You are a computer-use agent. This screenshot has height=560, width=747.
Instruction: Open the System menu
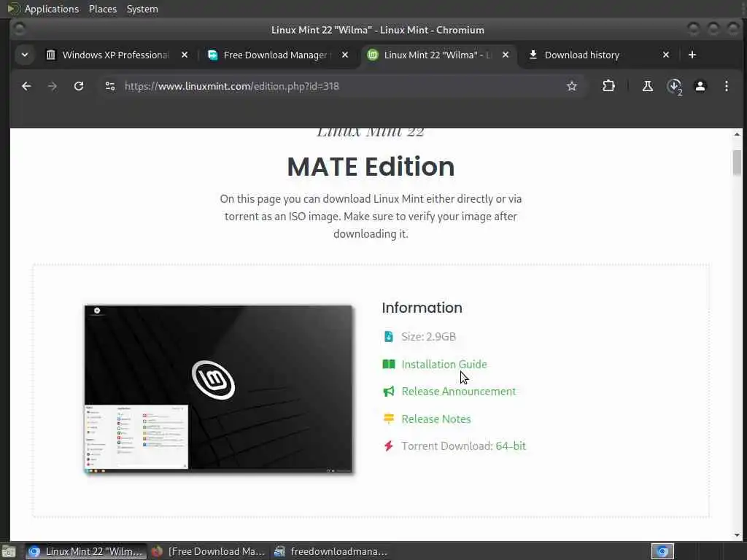coord(142,9)
